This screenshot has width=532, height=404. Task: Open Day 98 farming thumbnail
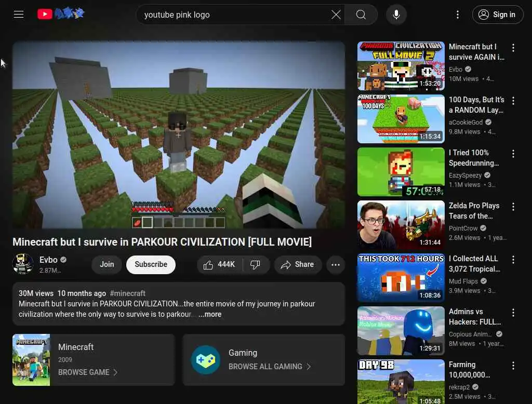401,382
